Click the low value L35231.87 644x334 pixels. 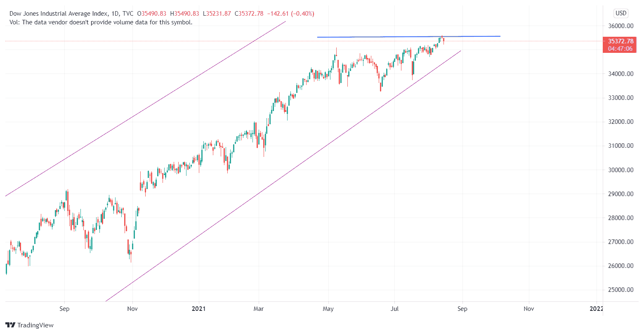(x=218, y=14)
